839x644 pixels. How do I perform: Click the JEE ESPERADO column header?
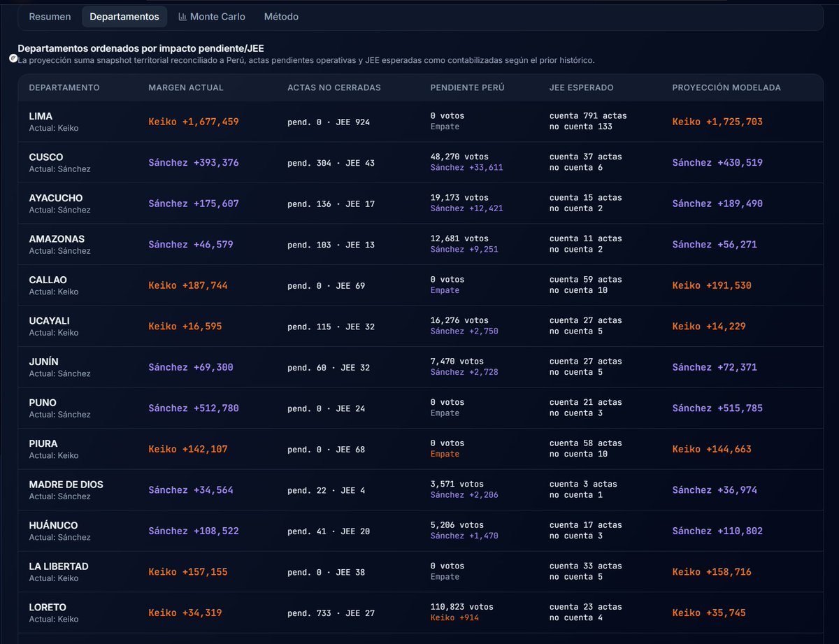(x=582, y=87)
